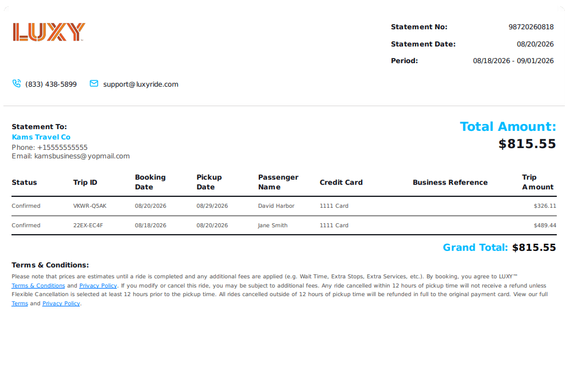Click 1111 Card in Jane Smith's row

click(334, 226)
